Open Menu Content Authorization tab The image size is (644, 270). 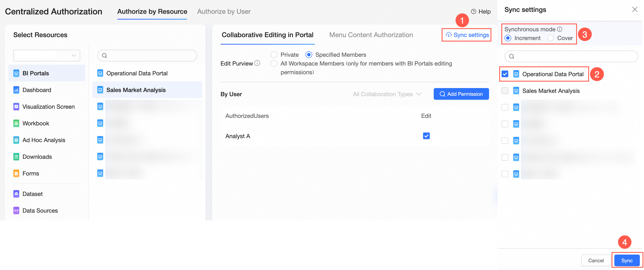(x=371, y=35)
